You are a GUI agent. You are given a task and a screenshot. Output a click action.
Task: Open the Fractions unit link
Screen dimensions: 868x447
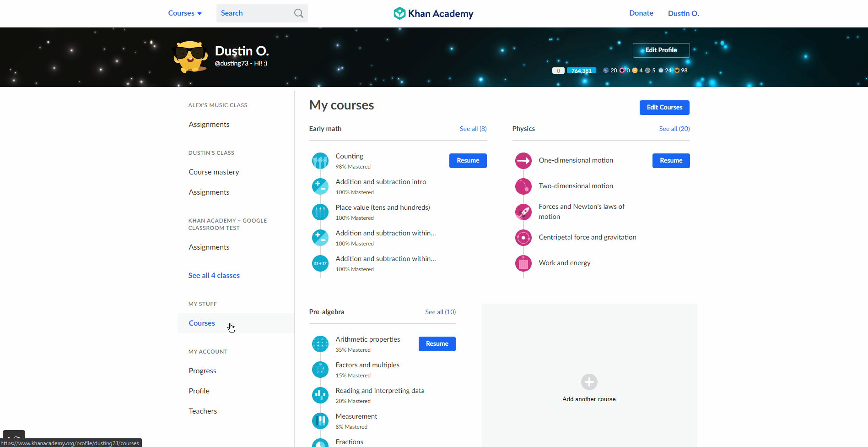(x=349, y=442)
